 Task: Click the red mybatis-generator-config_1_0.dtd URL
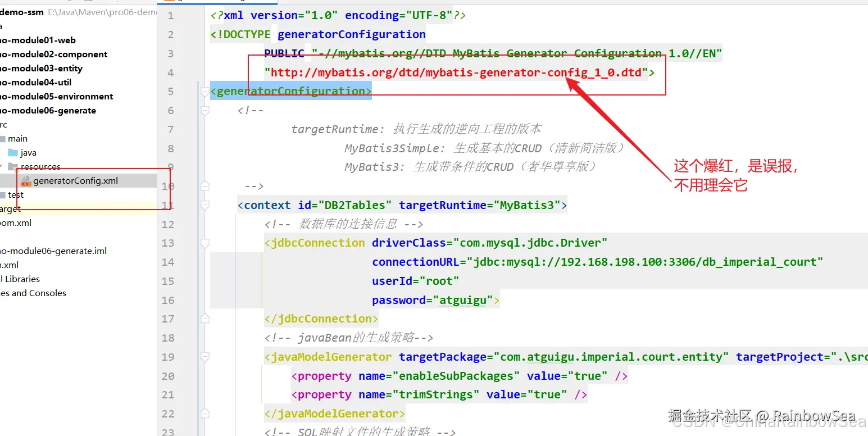456,72
